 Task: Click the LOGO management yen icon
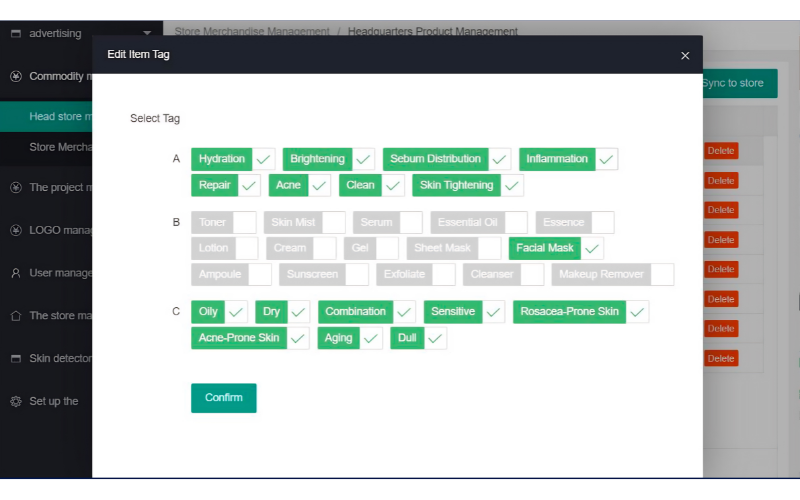tap(16, 230)
